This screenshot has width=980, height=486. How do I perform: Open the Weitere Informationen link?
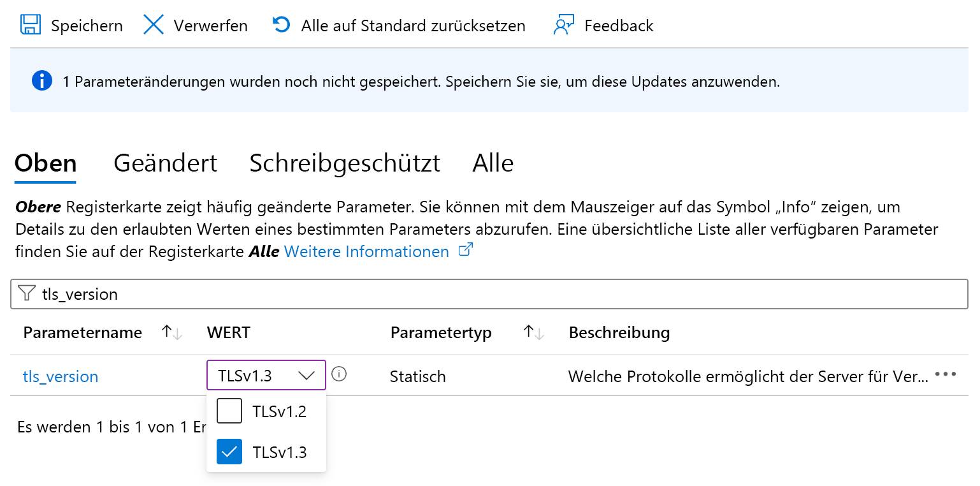(x=366, y=252)
